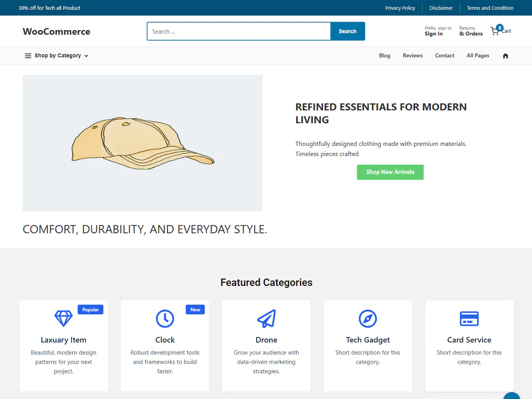Open the Reviews menu item
The height and width of the screenshot is (399, 532).
tap(413, 55)
